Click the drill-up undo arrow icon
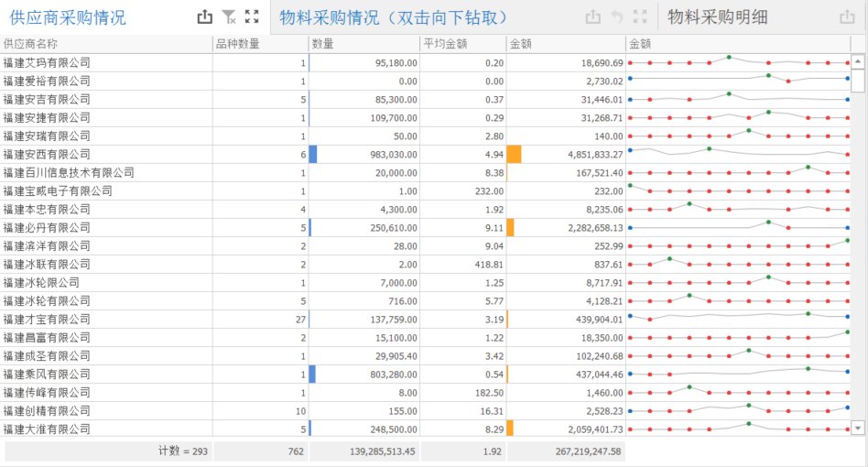This screenshot has width=868, height=467. click(617, 16)
